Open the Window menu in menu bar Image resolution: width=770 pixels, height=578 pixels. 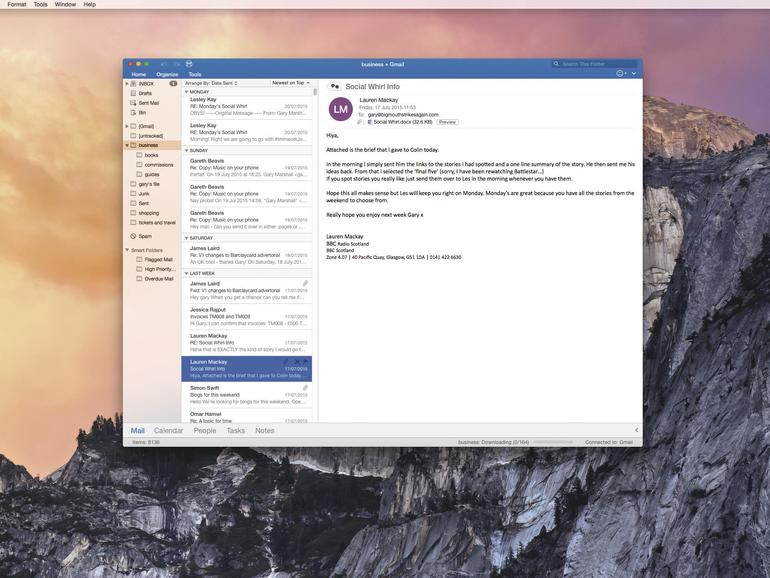pos(65,4)
